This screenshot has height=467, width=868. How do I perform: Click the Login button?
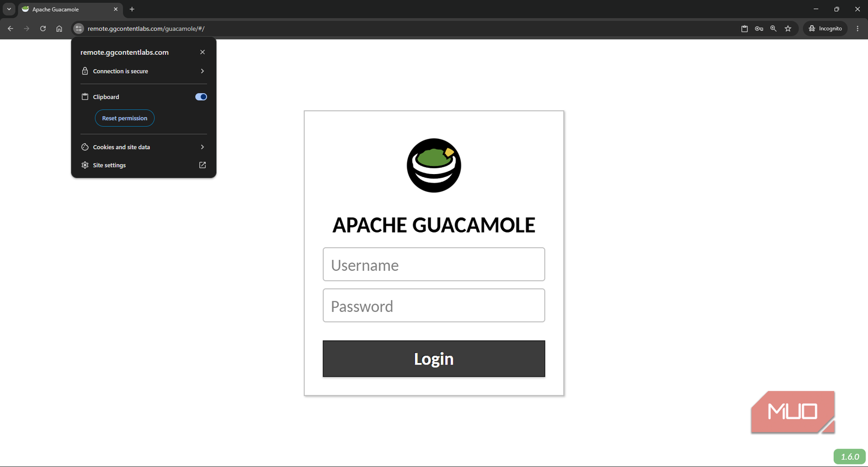pyautogui.click(x=434, y=359)
